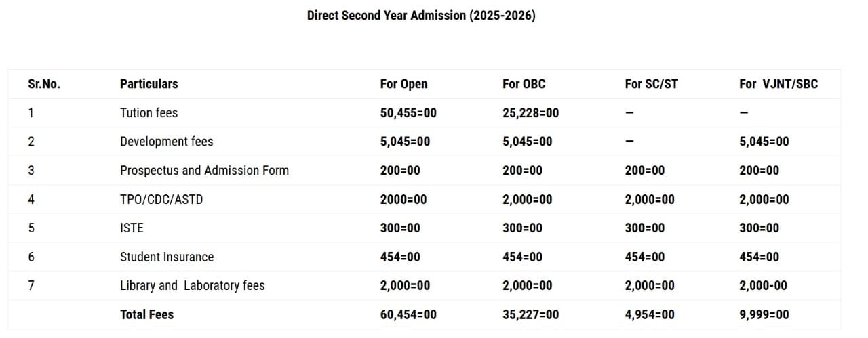Select the Sr.No. column header
Viewport: 868px width, 338px height.
tap(44, 84)
